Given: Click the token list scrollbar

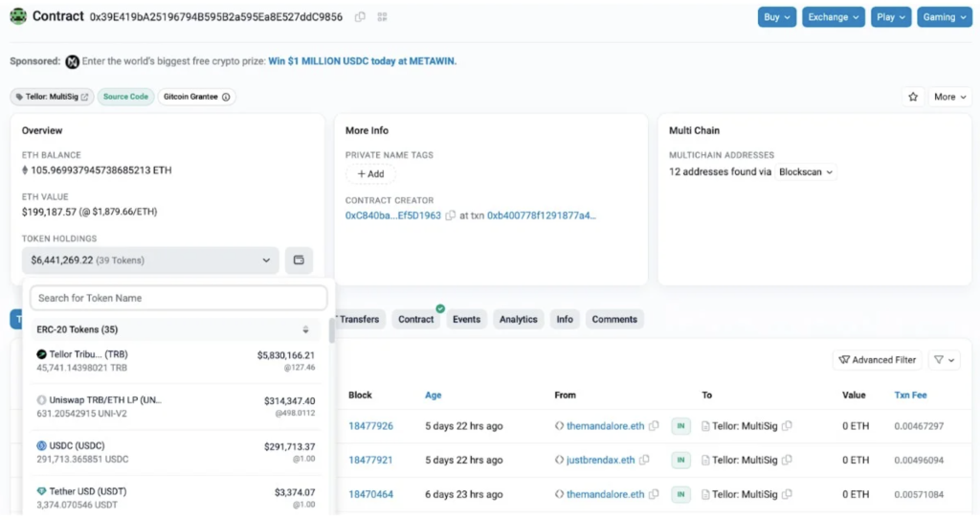Looking at the screenshot, I should pyautogui.click(x=331, y=330).
